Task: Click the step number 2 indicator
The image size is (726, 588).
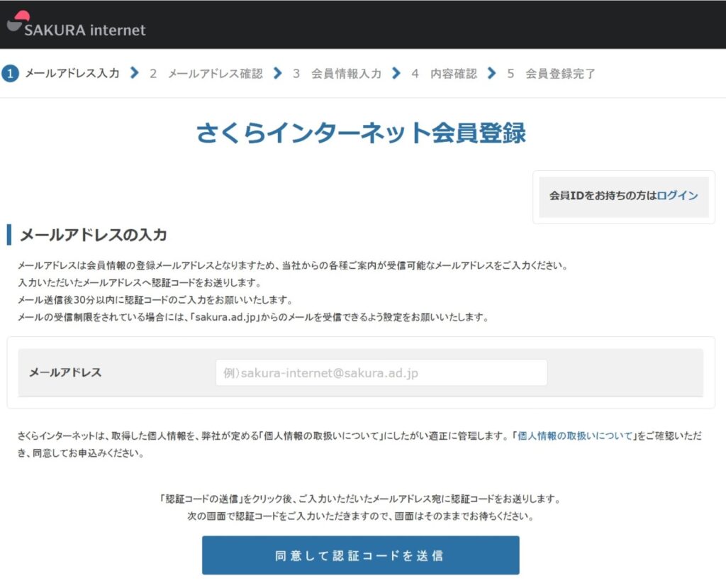Action: coord(153,74)
